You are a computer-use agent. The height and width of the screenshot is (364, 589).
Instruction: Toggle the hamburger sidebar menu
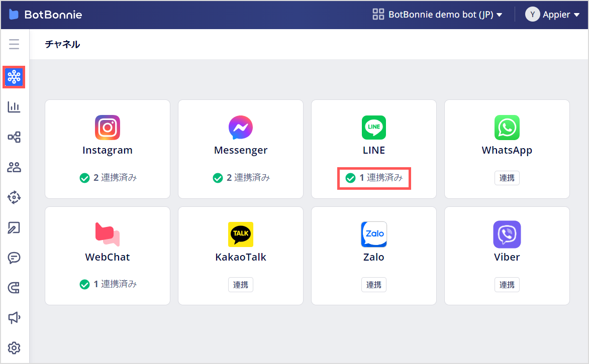tap(14, 44)
